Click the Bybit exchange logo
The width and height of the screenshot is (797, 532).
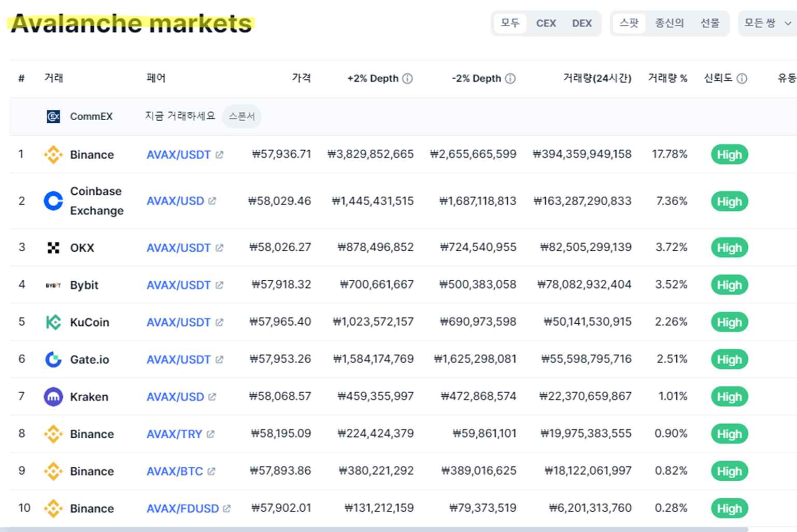point(53,284)
